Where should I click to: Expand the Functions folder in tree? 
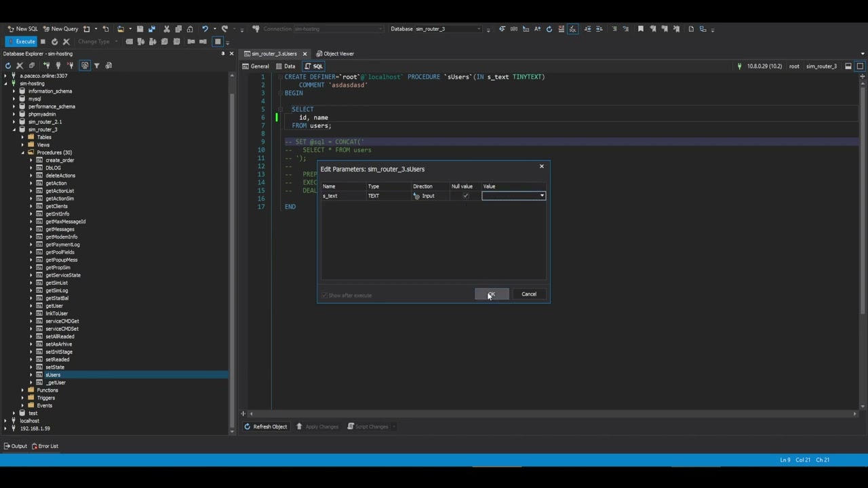pyautogui.click(x=22, y=390)
